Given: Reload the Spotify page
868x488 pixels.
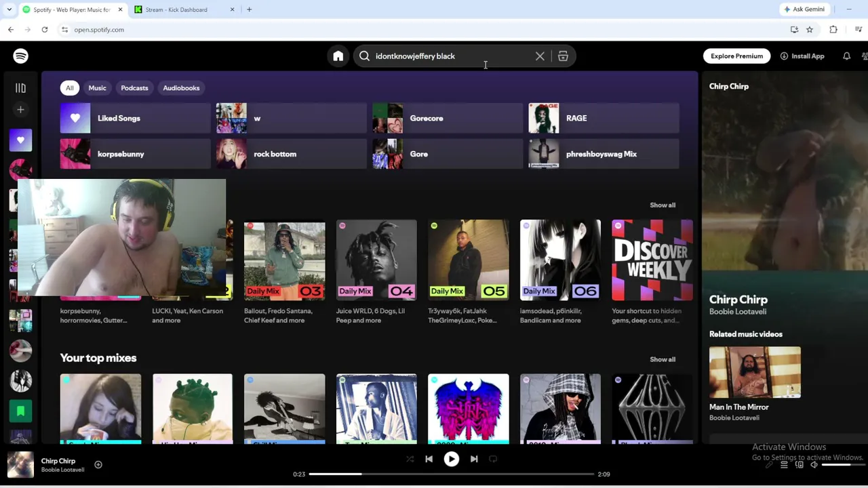Looking at the screenshot, I should 45,30.
